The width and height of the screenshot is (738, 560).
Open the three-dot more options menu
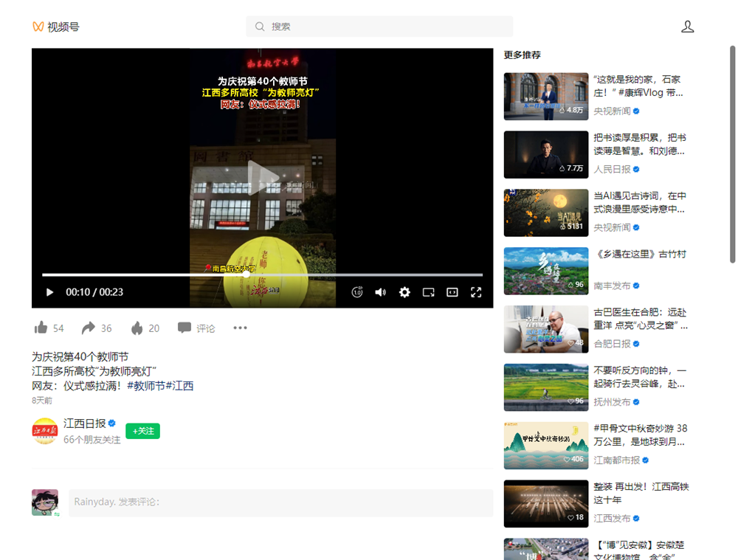tap(240, 328)
